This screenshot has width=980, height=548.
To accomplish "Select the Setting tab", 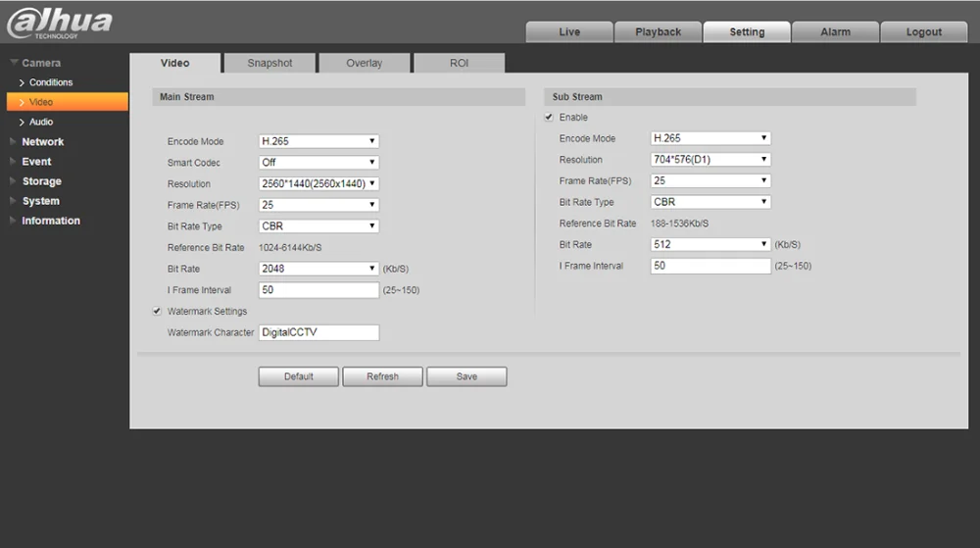I will (747, 32).
